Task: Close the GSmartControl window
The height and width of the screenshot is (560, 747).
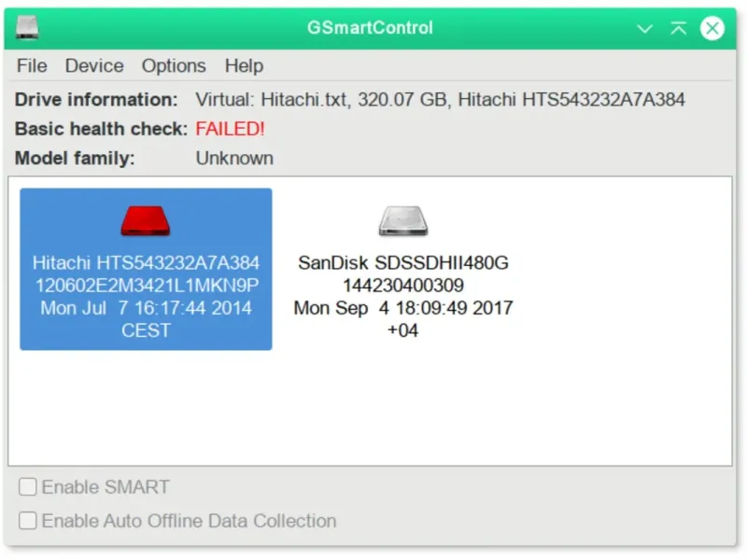Action: (712, 28)
